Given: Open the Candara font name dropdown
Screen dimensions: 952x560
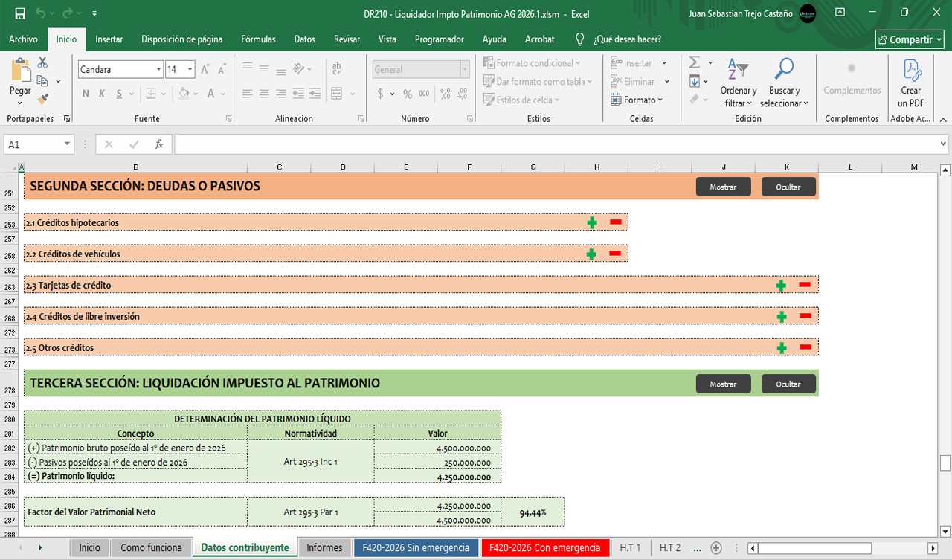Looking at the screenshot, I should (158, 70).
